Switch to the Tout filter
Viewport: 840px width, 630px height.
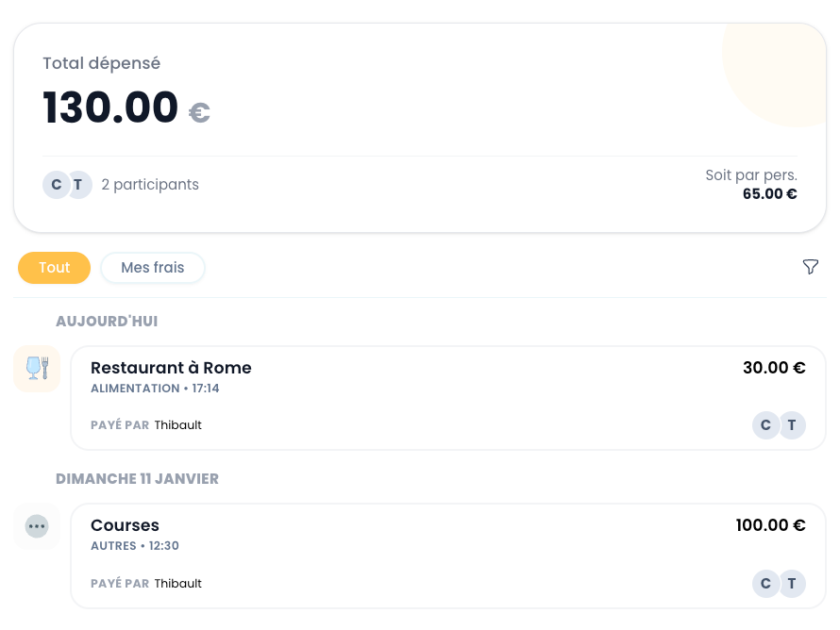coord(54,268)
